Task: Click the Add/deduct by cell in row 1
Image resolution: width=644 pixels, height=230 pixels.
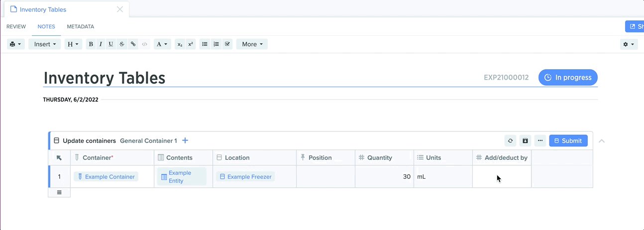Action: (502, 177)
